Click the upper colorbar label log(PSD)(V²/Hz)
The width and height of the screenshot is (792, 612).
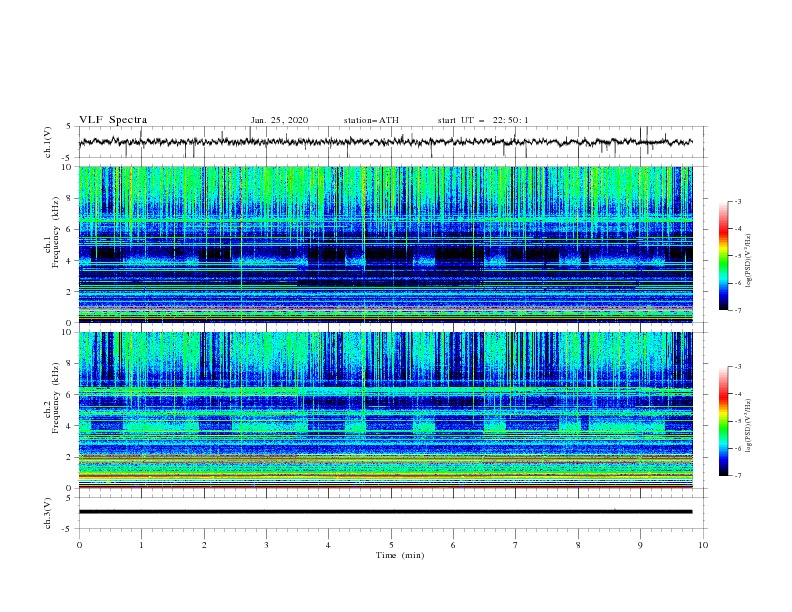pos(748,261)
